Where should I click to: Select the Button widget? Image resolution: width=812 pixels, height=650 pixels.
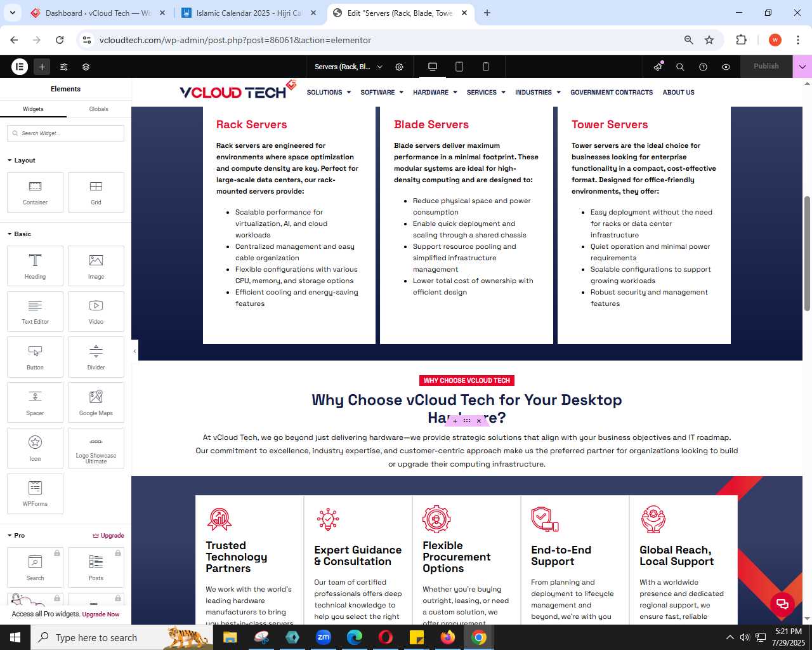tap(35, 357)
